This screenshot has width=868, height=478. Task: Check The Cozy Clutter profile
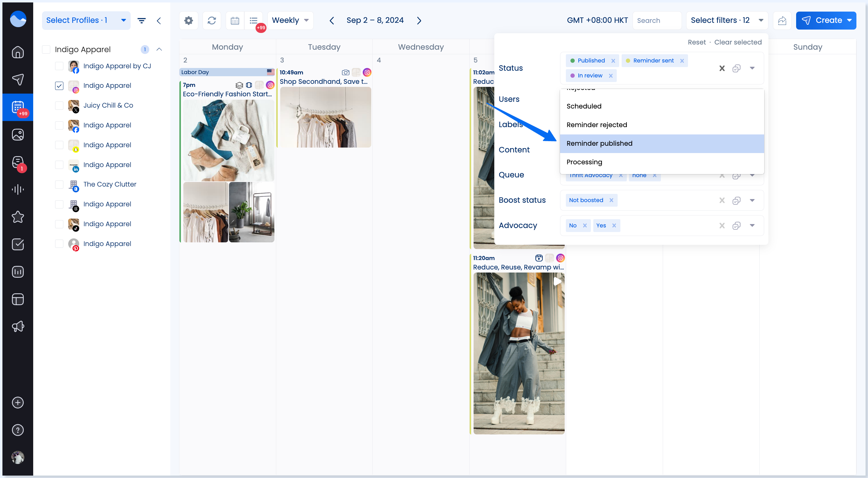point(59,184)
